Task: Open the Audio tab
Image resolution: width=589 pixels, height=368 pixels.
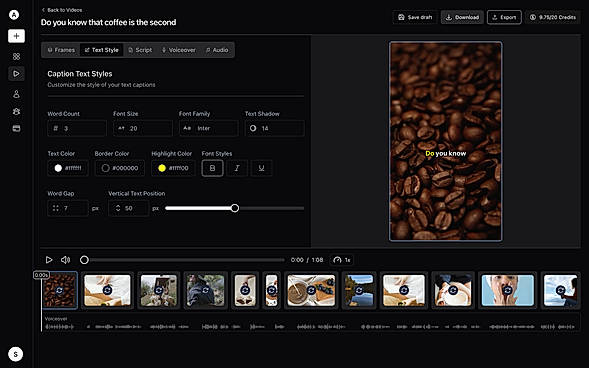Action: click(217, 50)
